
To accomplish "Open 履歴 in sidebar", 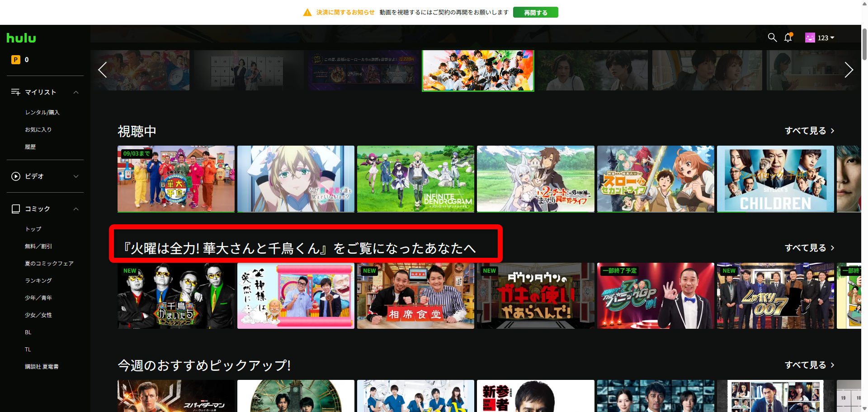I will coord(30,147).
